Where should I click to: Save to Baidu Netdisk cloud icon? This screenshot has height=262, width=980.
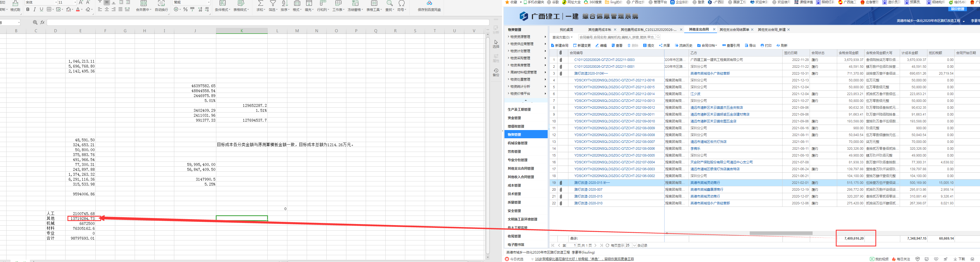[429, 3]
